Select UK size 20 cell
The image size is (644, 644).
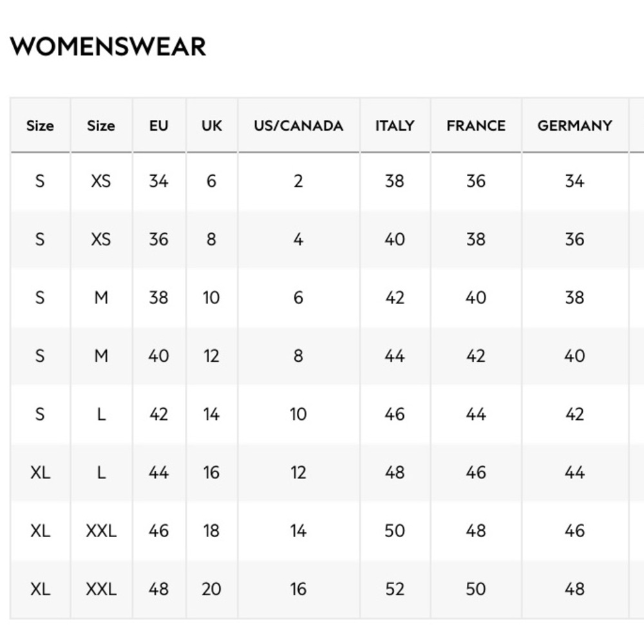(x=211, y=589)
